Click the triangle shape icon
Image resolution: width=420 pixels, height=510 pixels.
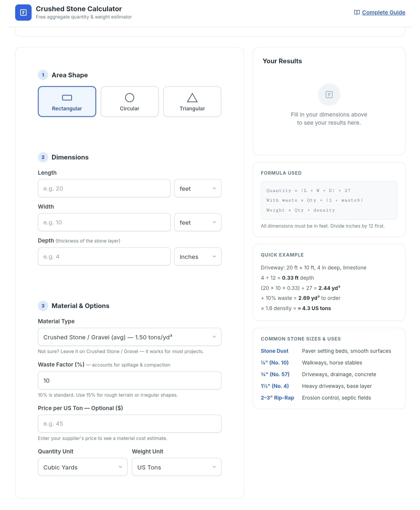coord(192,98)
